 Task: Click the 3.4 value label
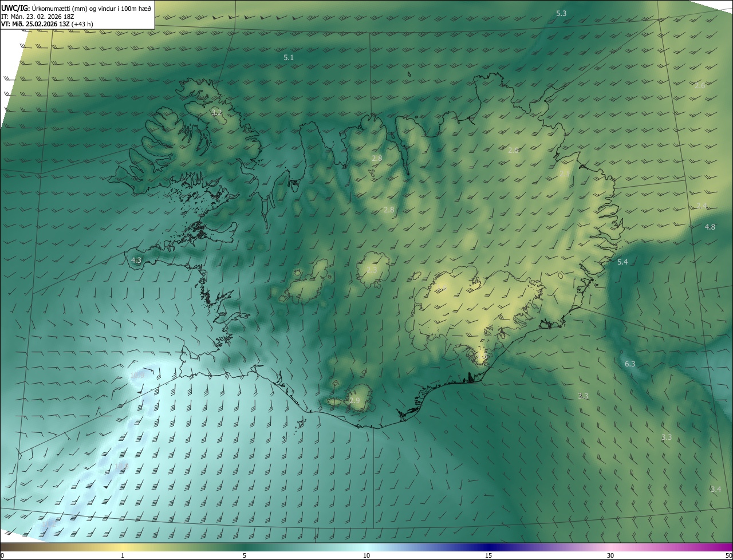716,490
